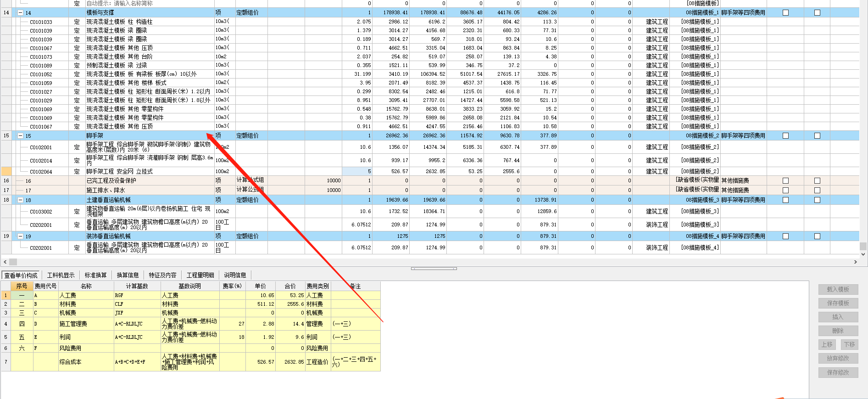Select code cell C0101029

(x=41, y=101)
